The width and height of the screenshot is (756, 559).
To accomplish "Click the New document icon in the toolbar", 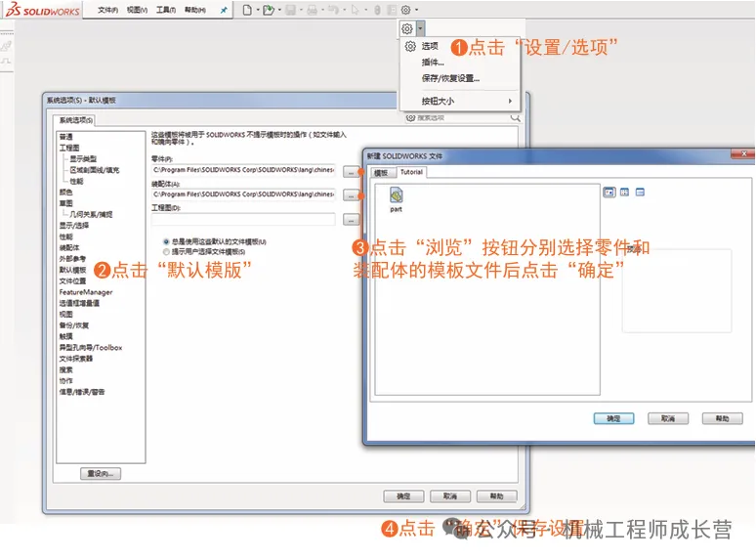I will [247, 10].
